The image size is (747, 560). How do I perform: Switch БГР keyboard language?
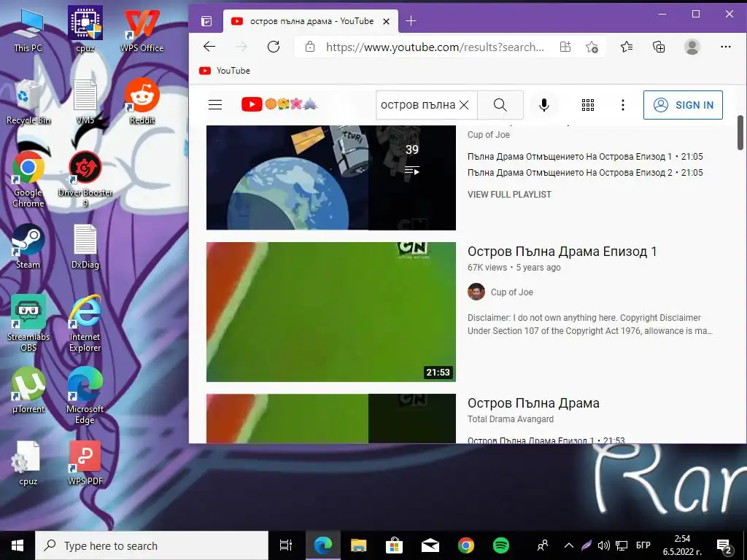[x=643, y=545]
